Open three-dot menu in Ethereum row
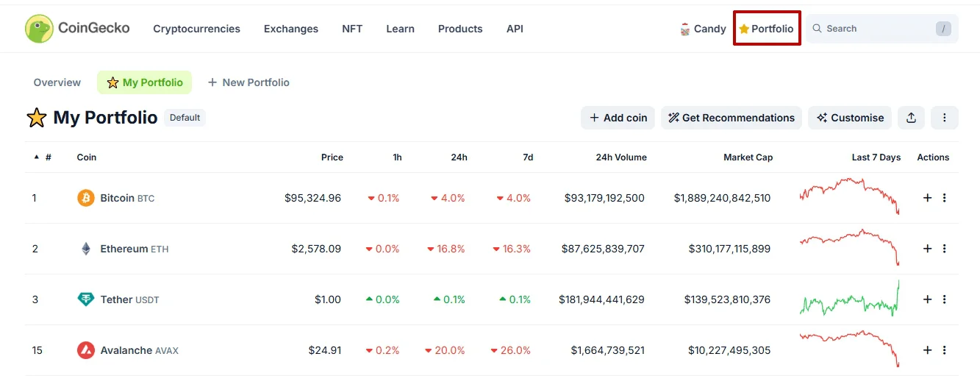The height and width of the screenshot is (376, 980). tap(944, 249)
